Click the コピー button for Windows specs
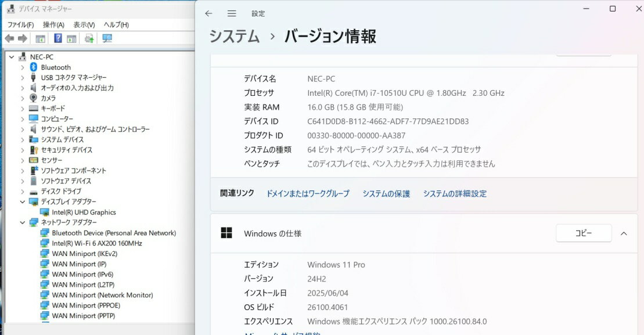644x335 pixels. tap(583, 233)
